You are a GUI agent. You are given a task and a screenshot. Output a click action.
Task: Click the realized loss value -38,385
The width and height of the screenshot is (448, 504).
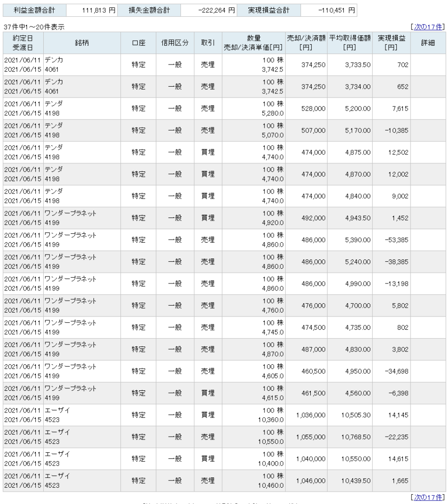[397, 262]
